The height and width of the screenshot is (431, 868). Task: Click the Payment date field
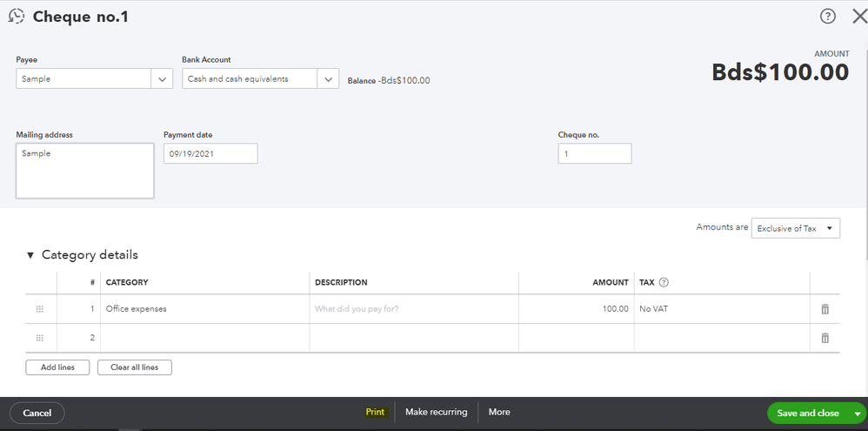pos(210,153)
